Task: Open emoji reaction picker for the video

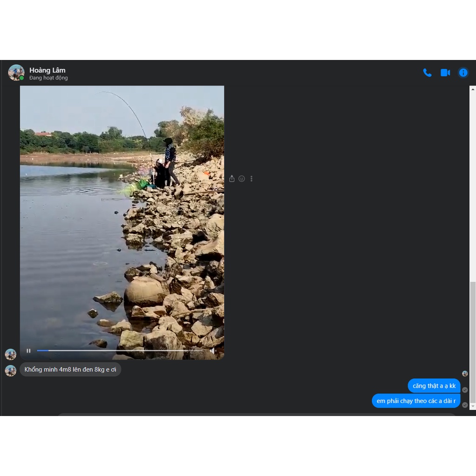Action: [242, 178]
